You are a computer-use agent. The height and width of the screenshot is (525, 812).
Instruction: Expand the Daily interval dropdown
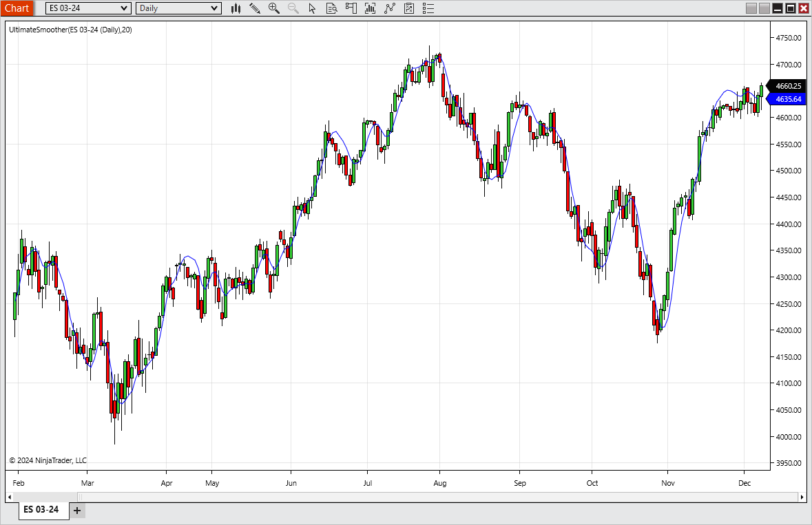[x=178, y=8]
